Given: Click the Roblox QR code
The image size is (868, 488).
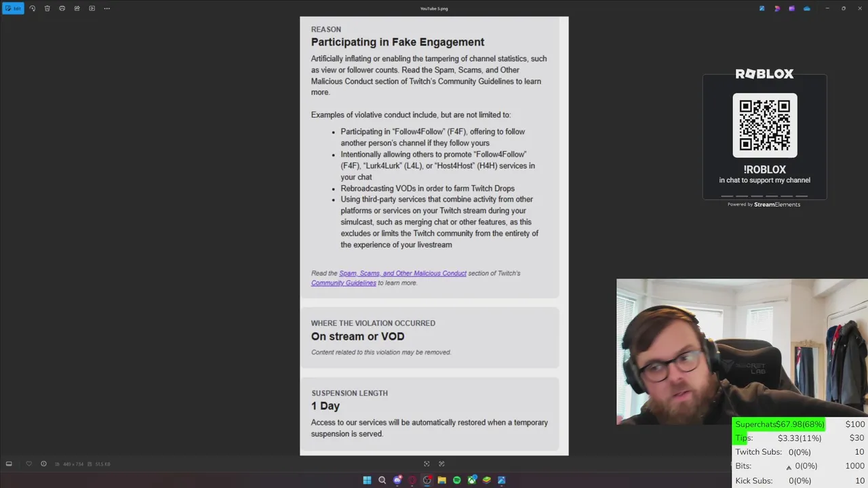Looking at the screenshot, I should click(x=765, y=125).
